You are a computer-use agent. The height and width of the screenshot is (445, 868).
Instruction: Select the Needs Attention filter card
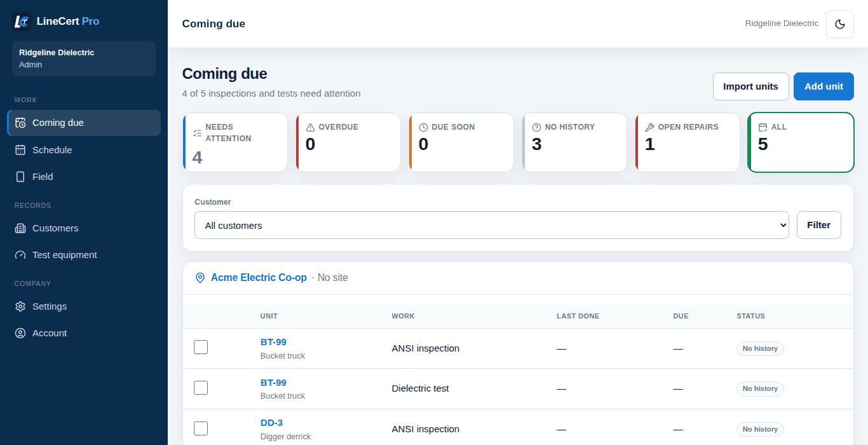pyautogui.click(x=235, y=142)
